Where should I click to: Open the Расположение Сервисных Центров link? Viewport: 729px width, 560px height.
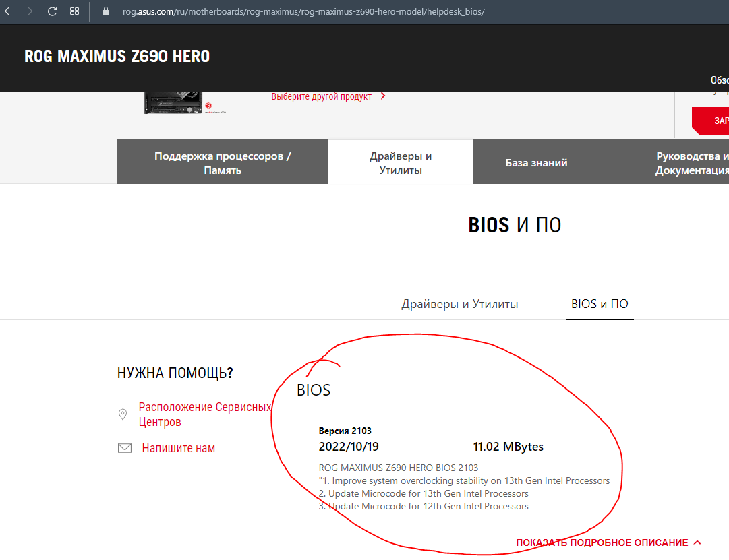coord(204,414)
